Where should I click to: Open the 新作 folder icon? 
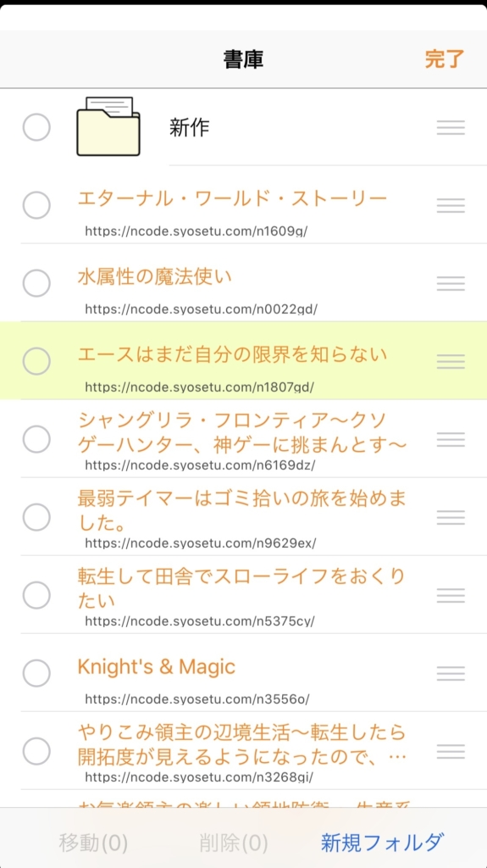[108, 126]
